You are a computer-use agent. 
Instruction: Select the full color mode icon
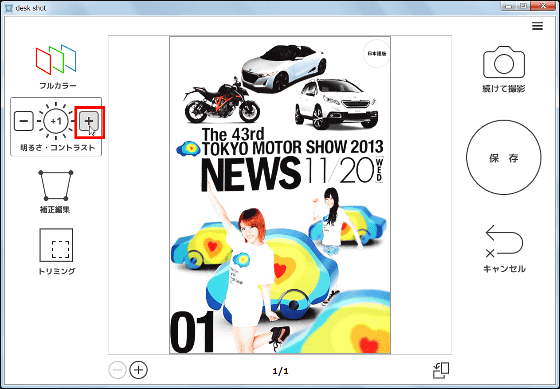point(56,60)
